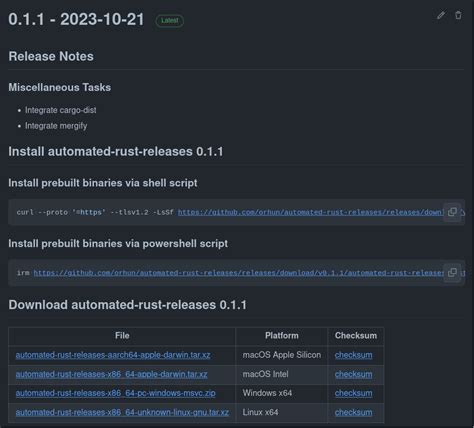The image size is (474, 428).
Task: Click Download automated-rust-releases 0.1.1 heading
Action: click(x=128, y=305)
